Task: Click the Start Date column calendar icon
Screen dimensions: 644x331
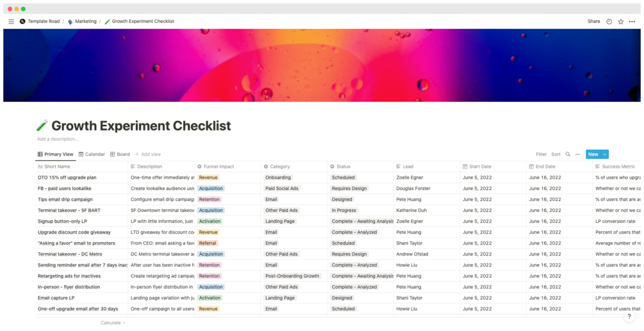Action: (x=465, y=166)
